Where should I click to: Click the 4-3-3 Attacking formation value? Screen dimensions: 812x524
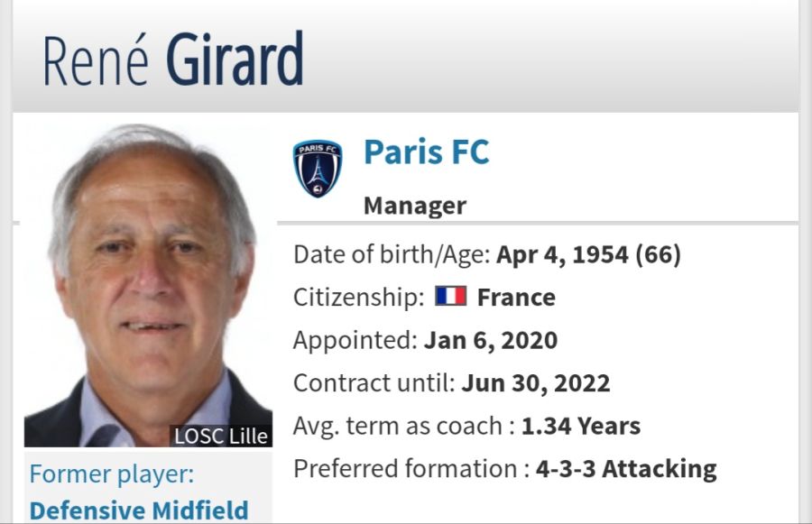pos(626,469)
